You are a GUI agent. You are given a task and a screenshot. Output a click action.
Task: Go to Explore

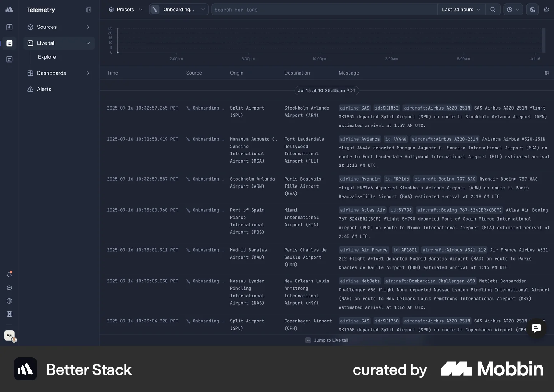pos(47,57)
